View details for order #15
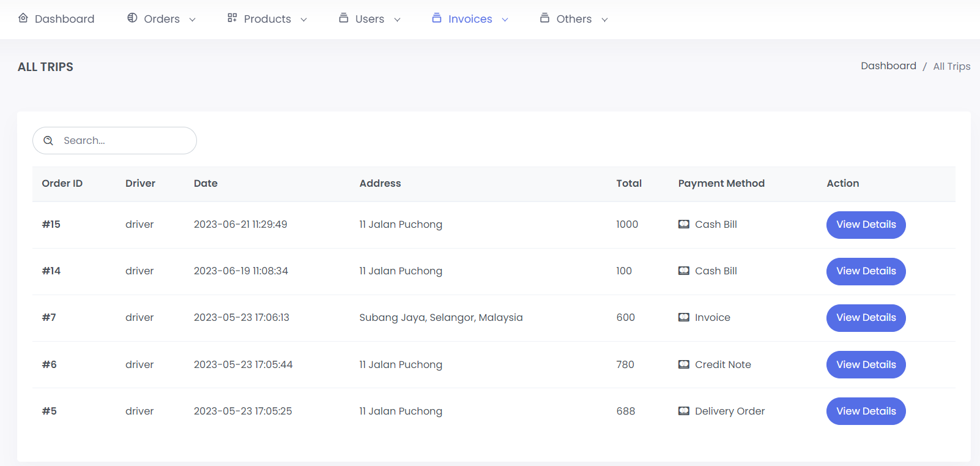980x466 pixels. coord(866,225)
